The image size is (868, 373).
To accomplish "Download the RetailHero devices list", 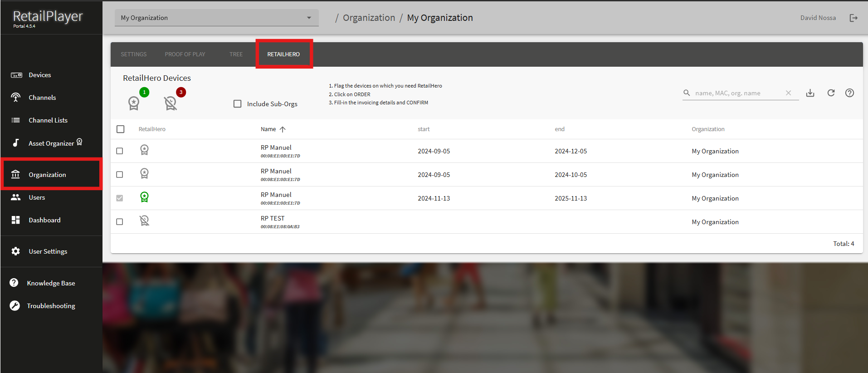I will [810, 93].
